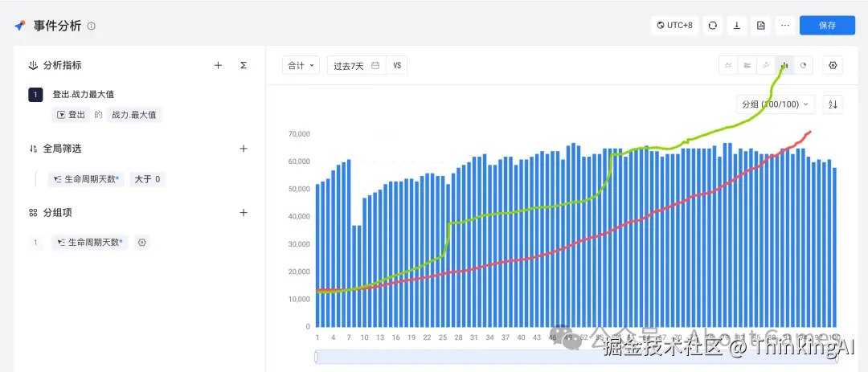Add a 全局筛选 condition with plus
The image size is (868, 372).
[x=244, y=149]
